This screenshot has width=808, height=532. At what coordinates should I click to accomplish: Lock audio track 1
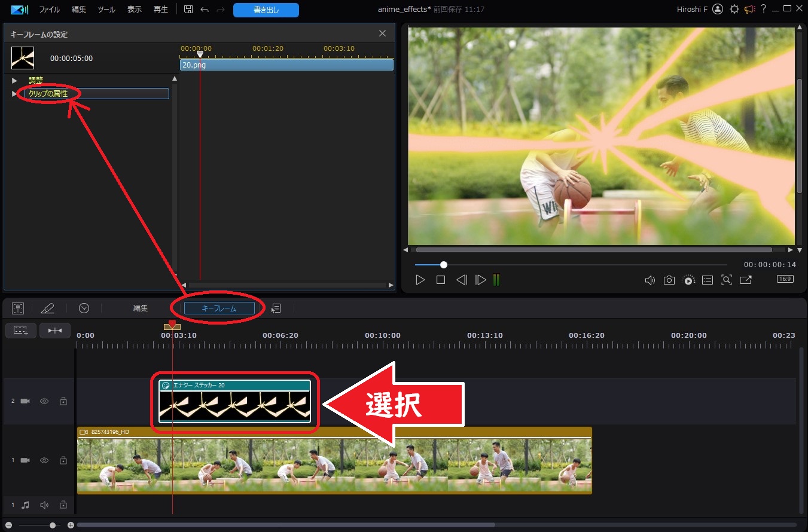coord(63,505)
